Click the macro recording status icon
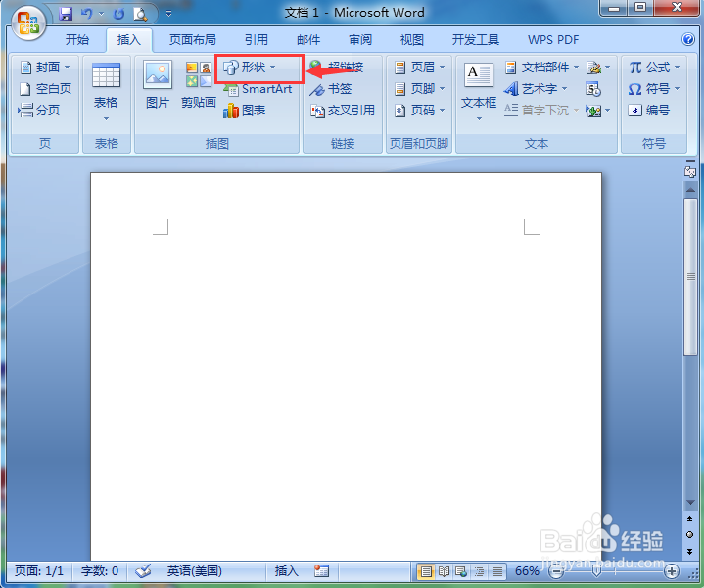Viewport: 704px width, 588px height. (321, 571)
